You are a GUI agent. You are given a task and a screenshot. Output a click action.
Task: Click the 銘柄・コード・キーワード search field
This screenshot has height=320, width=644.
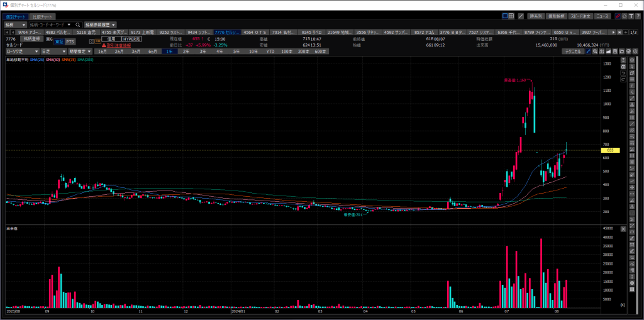(50, 25)
